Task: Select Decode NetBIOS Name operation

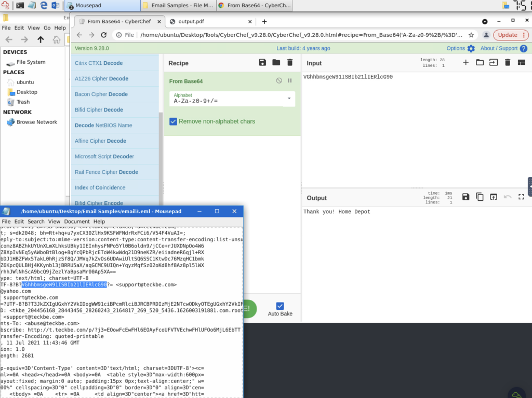Action: point(115,126)
